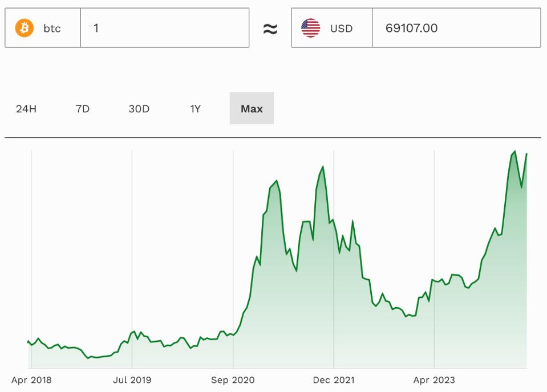Click the Sep 2020 axis label

233,380
